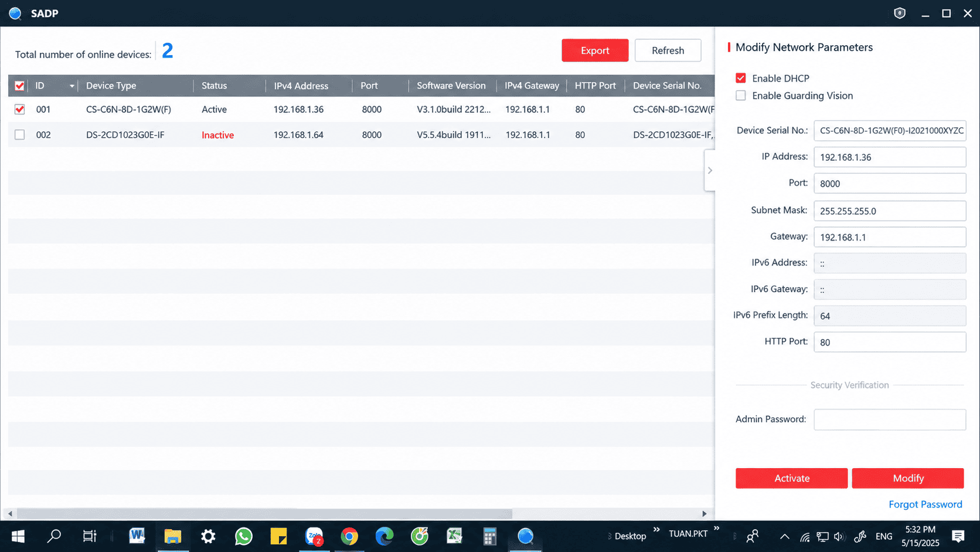Click the scroll-right arrow of device table
980x552 pixels.
(705, 514)
